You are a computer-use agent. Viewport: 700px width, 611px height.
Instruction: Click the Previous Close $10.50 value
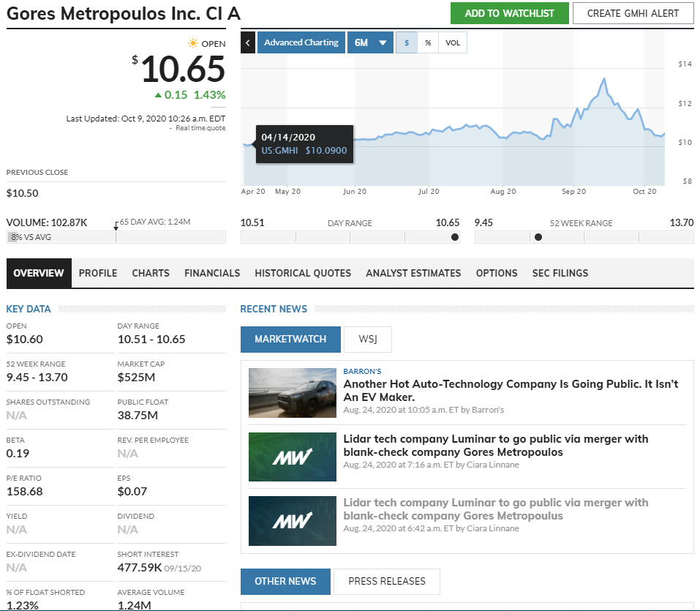(23, 193)
